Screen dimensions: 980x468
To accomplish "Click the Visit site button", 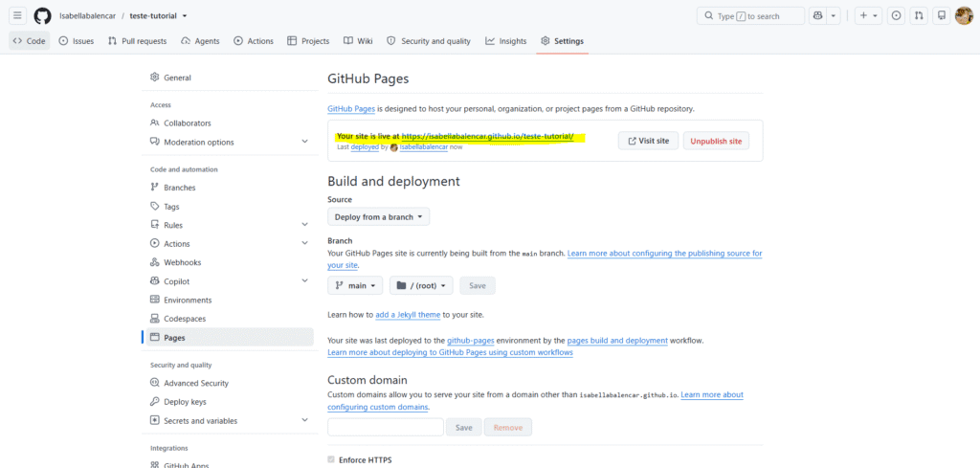I will coord(648,141).
